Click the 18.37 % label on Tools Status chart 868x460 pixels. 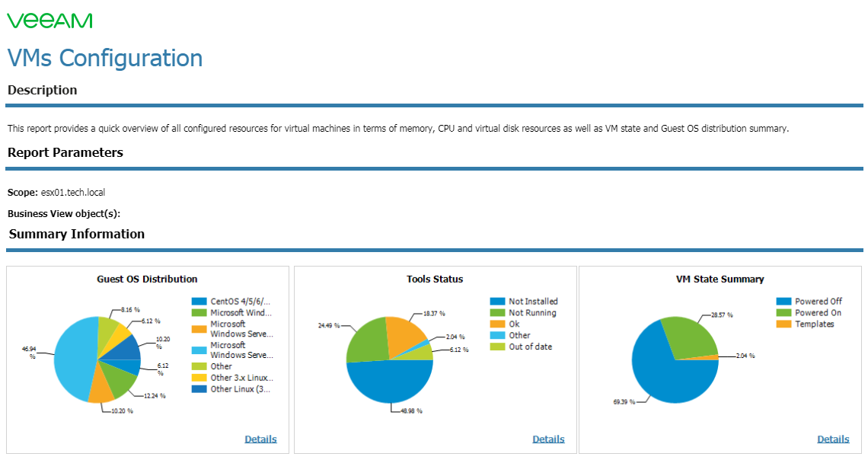coord(434,313)
